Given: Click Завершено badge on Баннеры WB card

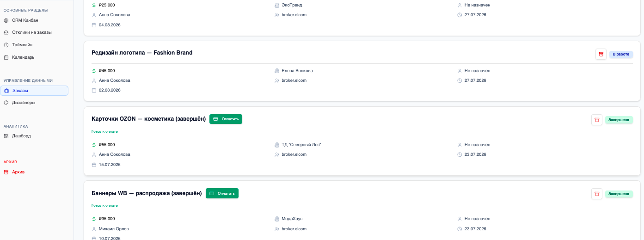Looking at the screenshot, I should coord(619,194).
